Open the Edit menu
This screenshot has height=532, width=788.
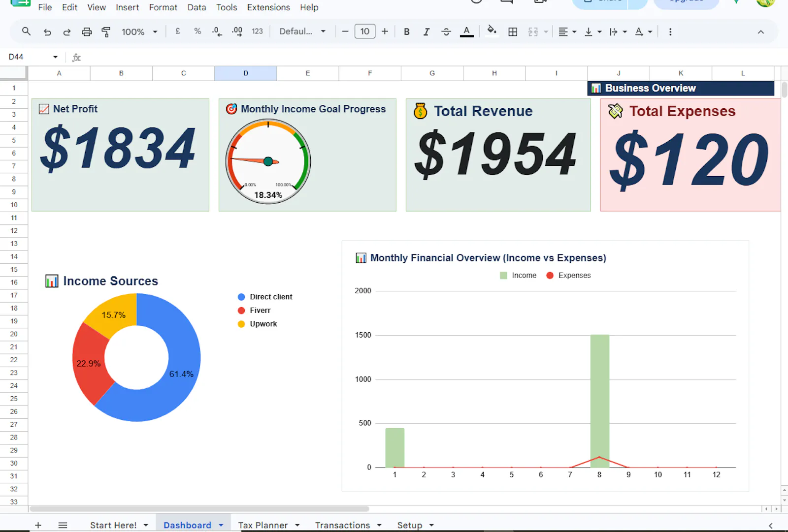69,7
